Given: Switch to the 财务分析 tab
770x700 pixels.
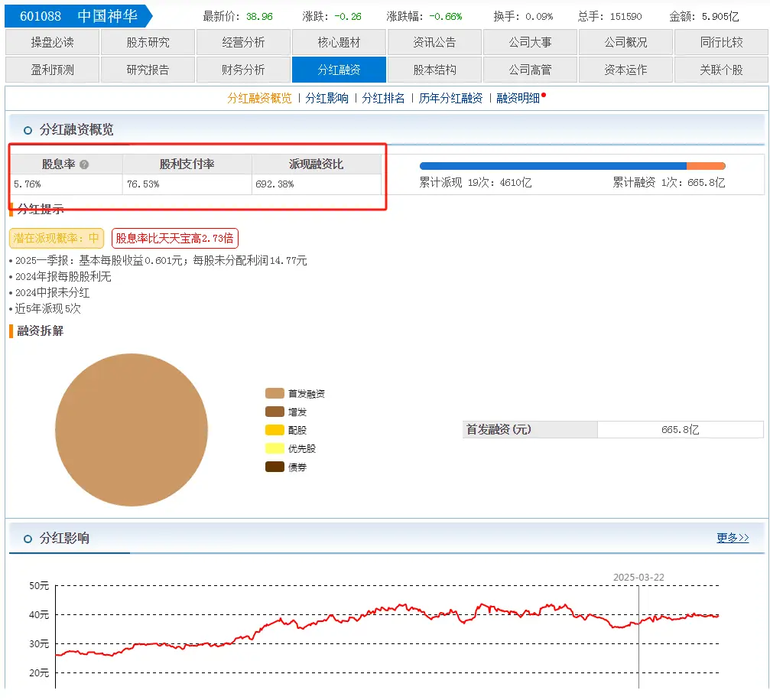Looking at the screenshot, I should pyautogui.click(x=243, y=69).
